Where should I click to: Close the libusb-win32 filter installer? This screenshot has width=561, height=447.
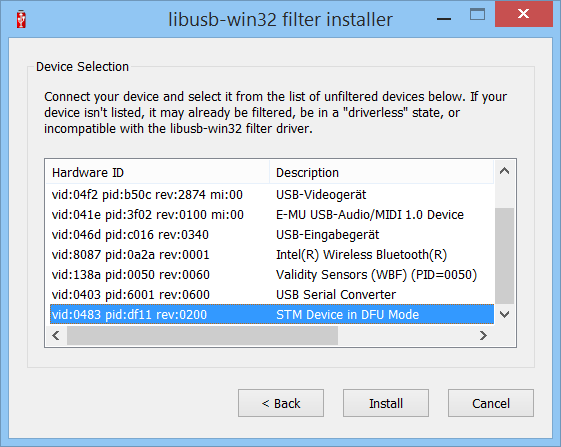(523, 14)
